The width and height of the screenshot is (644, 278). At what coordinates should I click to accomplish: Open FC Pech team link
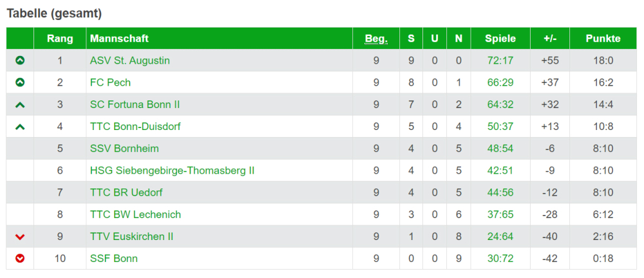110,82
